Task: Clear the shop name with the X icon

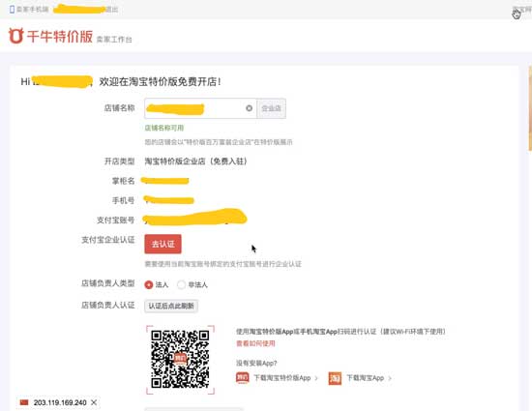Action: coord(249,108)
